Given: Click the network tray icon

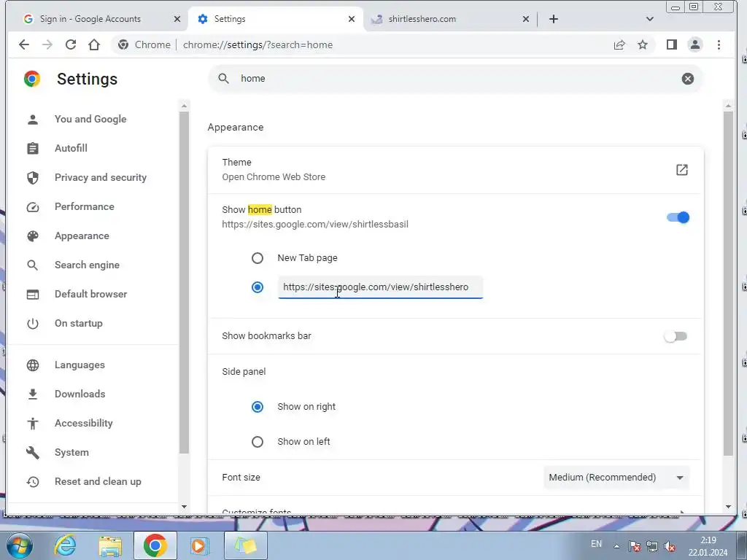Looking at the screenshot, I should pos(652,546).
